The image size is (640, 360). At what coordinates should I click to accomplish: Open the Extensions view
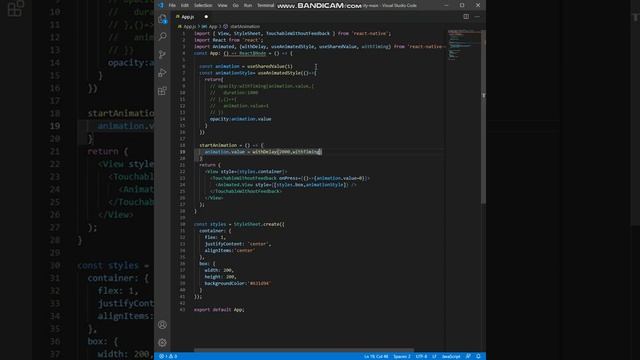162,91
